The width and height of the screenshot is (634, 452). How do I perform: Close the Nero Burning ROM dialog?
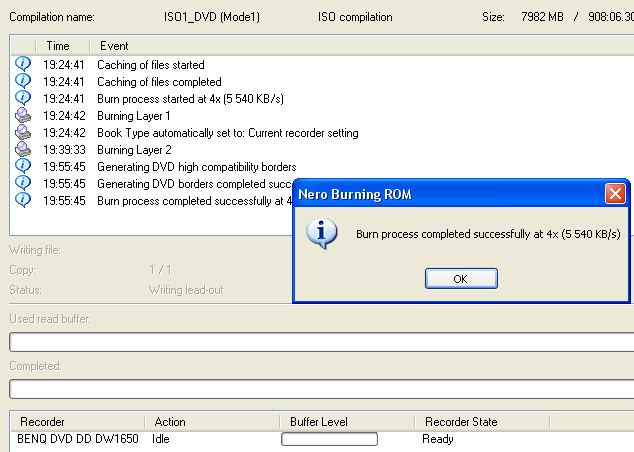(615, 194)
